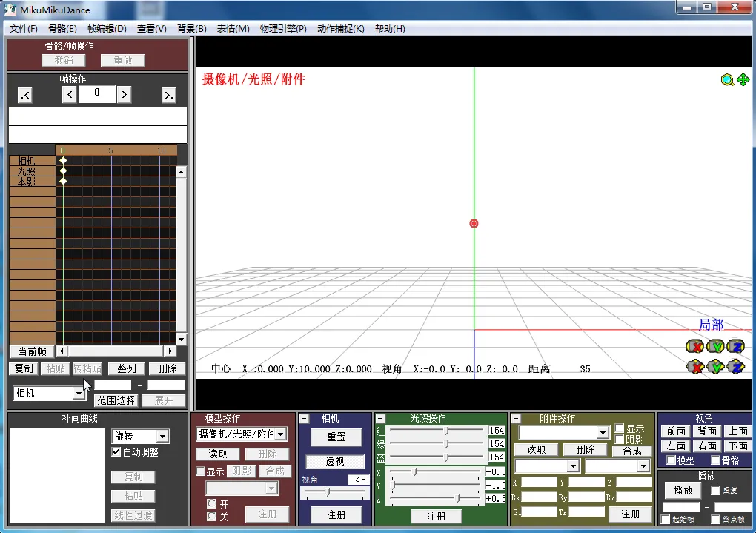Click the magnifier zoom icon in viewport
756x533 pixels.
coord(727,80)
